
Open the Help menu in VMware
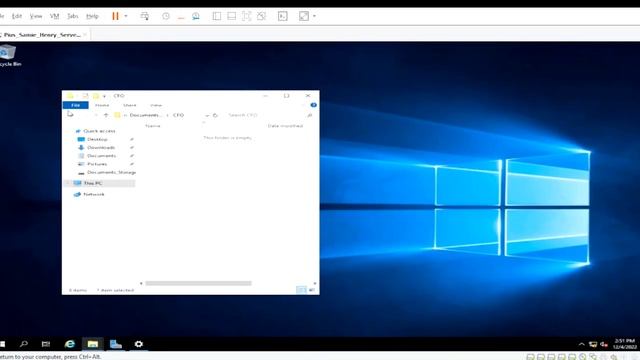click(x=92, y=16)
